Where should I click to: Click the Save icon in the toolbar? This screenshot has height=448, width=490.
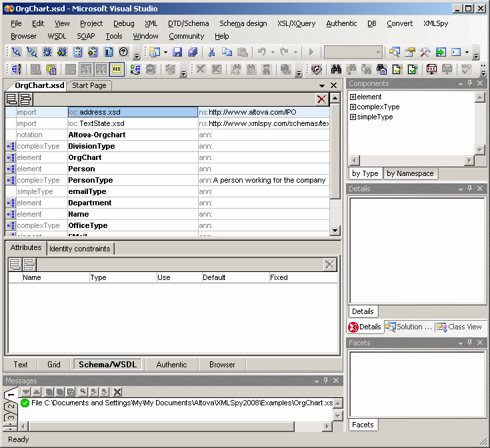(x=177, y=52)
